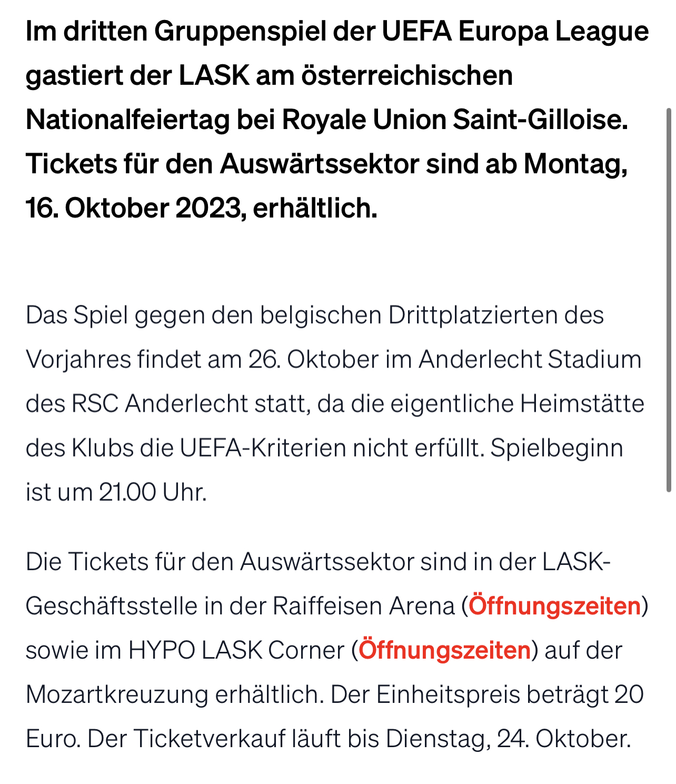The image size is (676, 784).
Task: Click the text 'RSC Anderlecht'
Action: 160,404
